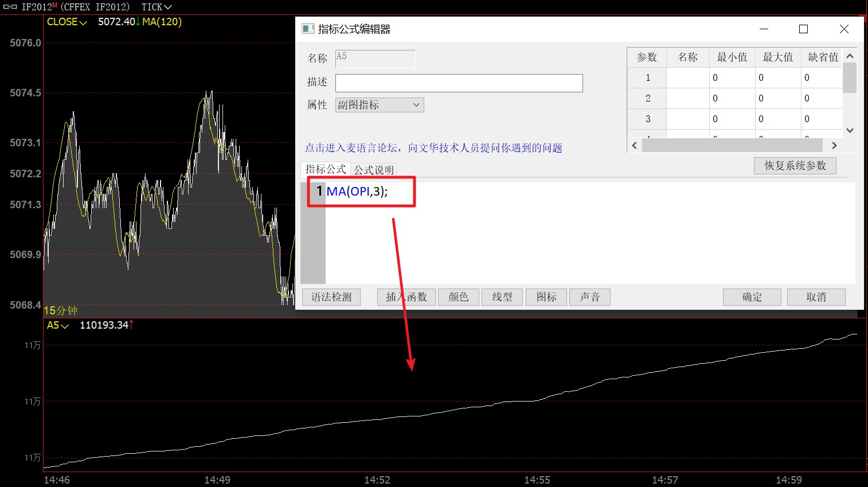868x487 pixels.
Task: Expand the TICK period dropdown
Action: click(157, 7)
